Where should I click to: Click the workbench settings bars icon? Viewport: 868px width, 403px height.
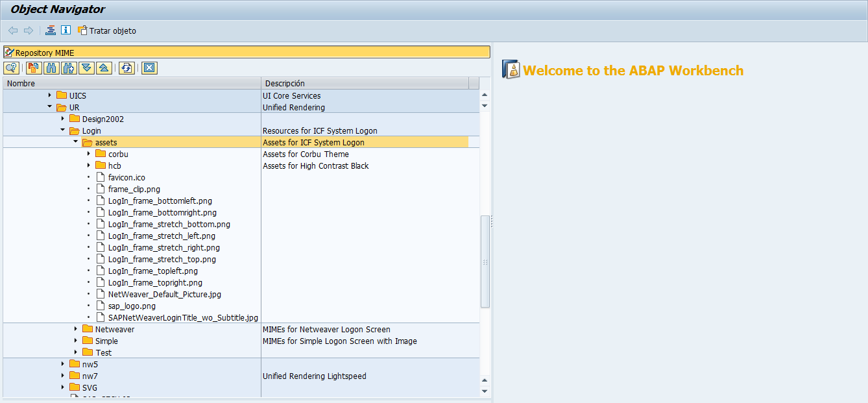(x=50, y=30)
